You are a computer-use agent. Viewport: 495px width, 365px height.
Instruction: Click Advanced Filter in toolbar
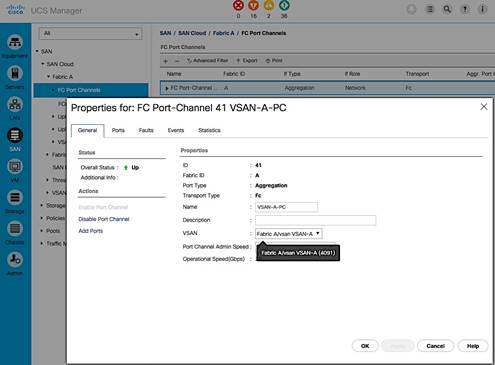pyautogui.click(x=207, y=61)
